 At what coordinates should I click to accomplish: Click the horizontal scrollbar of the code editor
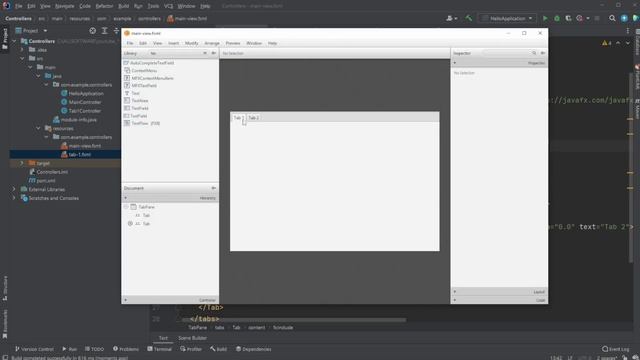click(294, 320)
